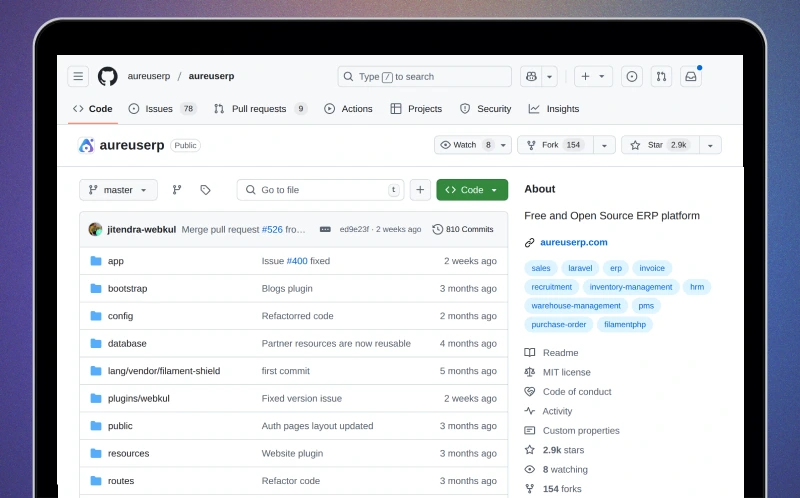The image size is (800, 498).
Task: Open the public folder
Action: pyautogui.click(x=120, y=426)
